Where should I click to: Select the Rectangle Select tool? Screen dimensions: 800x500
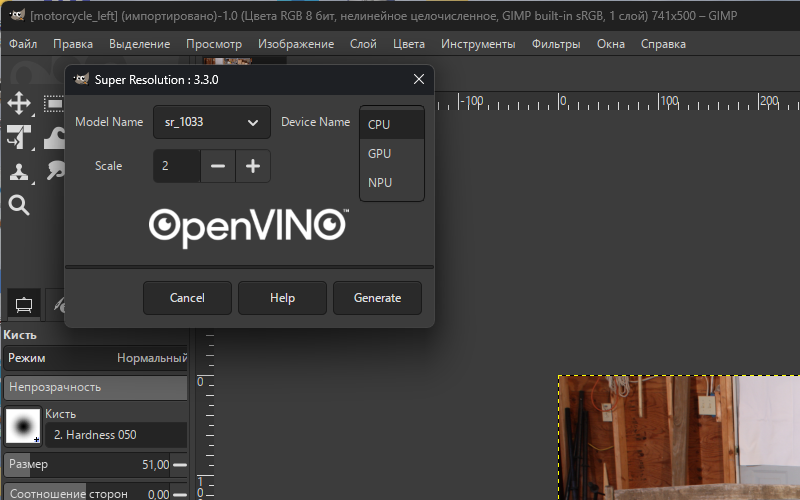tap(54, 104)
